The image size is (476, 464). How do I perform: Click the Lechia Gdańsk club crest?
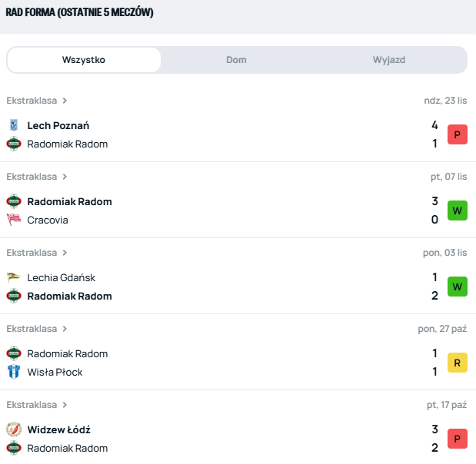point(13,277)
